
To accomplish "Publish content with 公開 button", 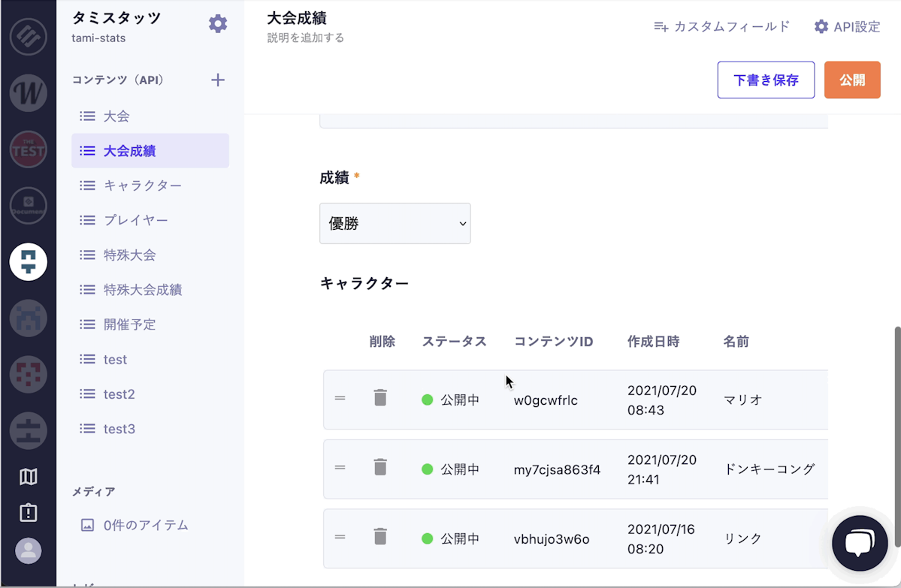I will [x=852, y=80].
